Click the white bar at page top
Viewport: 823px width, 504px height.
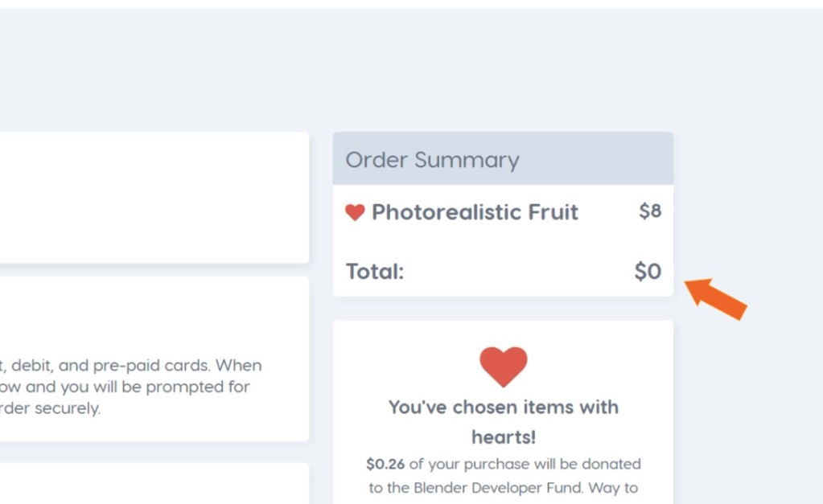[x=411, y=4]
